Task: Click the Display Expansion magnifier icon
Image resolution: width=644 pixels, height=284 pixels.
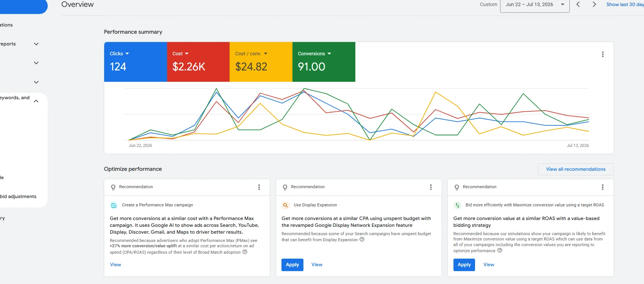Action: pos(285,205)
